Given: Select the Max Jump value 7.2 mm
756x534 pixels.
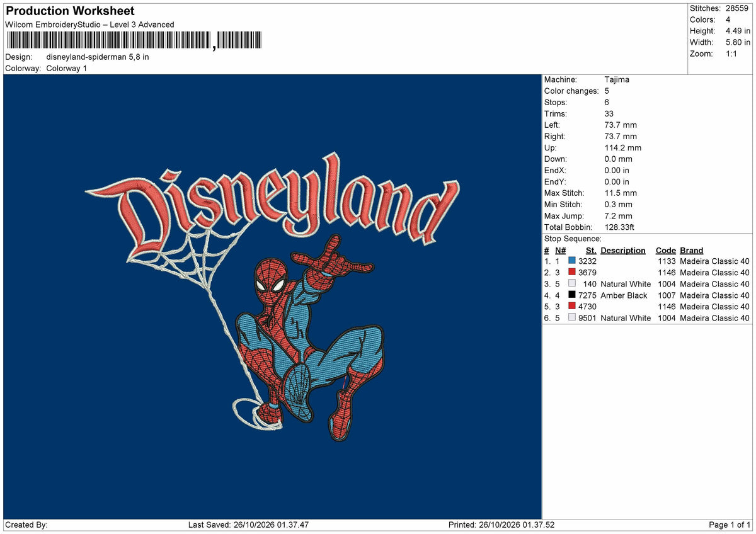Looking at the screenshot, I should coord(618,215).
